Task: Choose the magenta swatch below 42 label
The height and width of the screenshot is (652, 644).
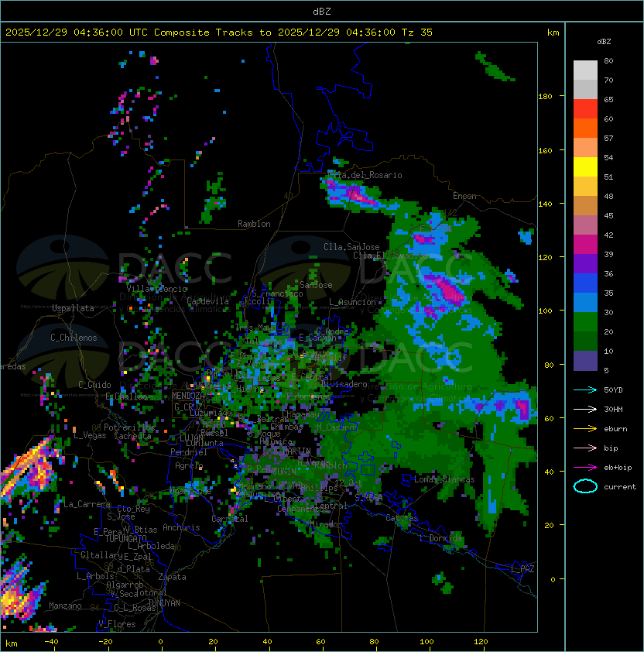Action: point(585,245)
